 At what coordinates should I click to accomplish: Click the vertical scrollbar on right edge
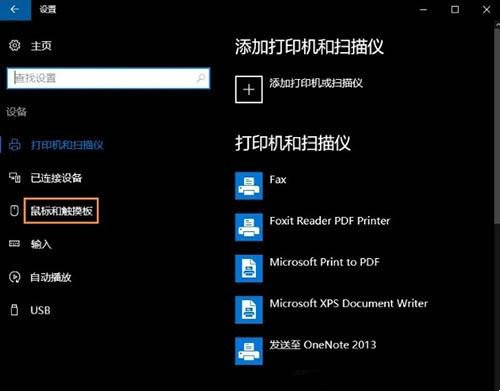pos(497,123)
